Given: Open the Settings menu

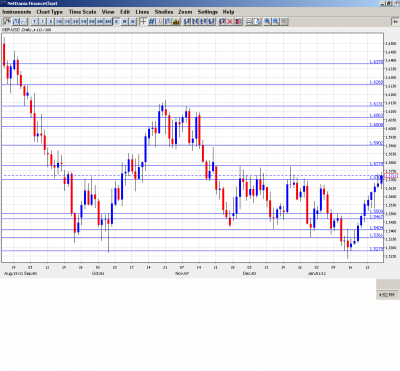Looking at the screenshot, I should pyautogui.click(x=207, y=12).
